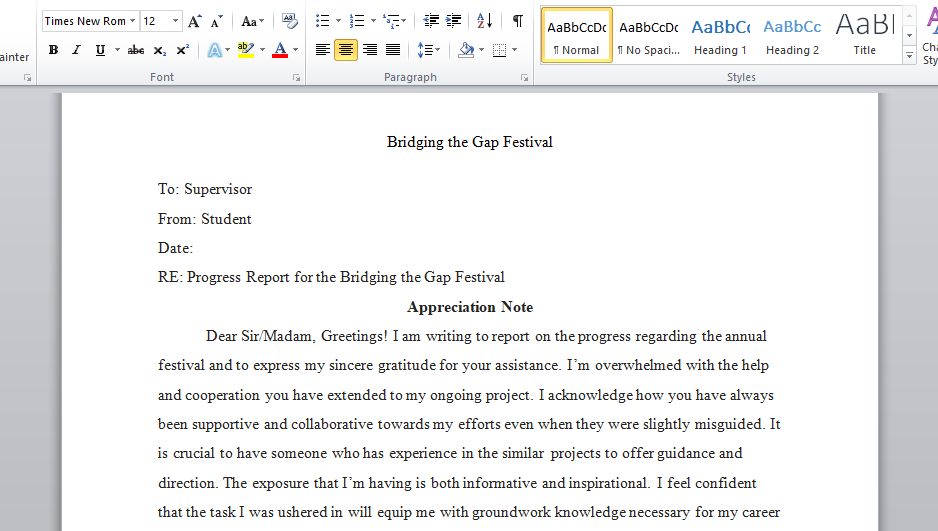Apply the Title style

click(x=864, y=35)
